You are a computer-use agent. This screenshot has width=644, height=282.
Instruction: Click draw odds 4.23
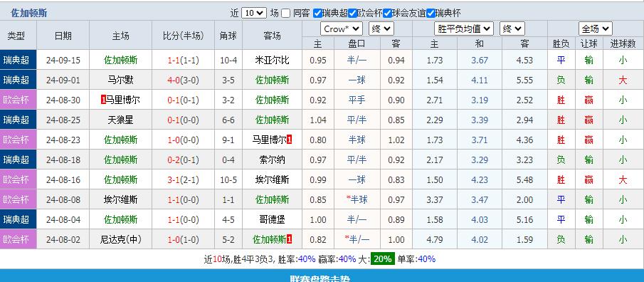click(480, 179)
